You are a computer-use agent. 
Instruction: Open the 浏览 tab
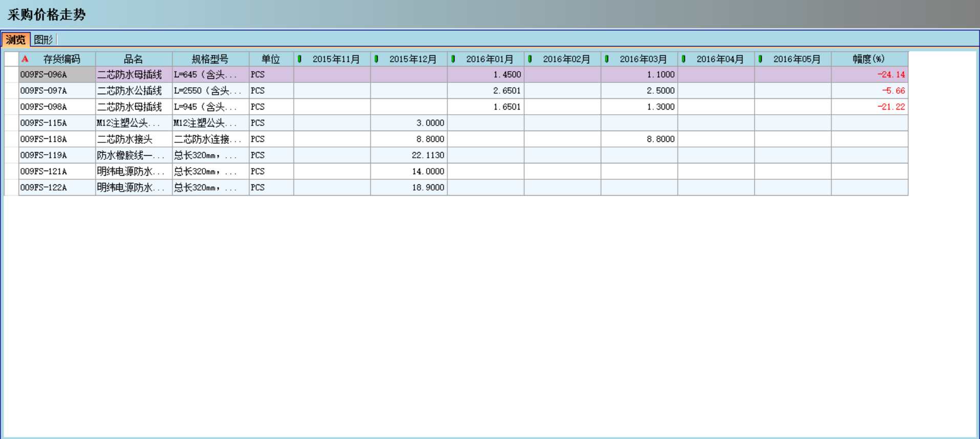pyautogui.click(x=15, y=39)
